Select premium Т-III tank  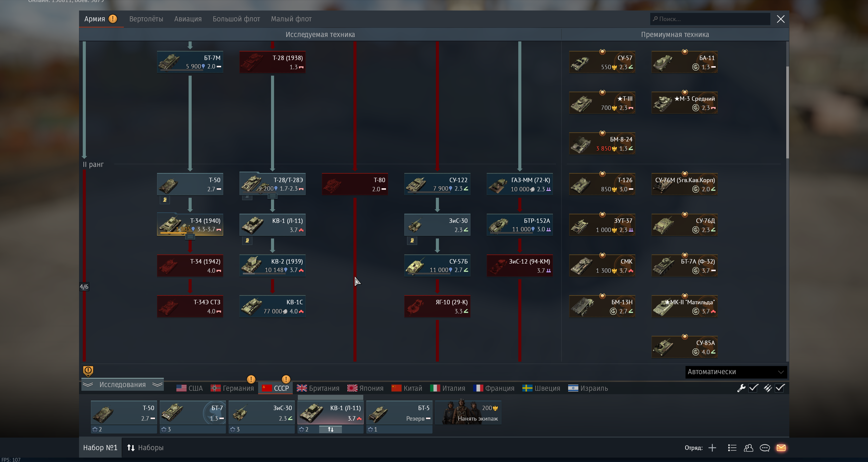coord(602,103)
